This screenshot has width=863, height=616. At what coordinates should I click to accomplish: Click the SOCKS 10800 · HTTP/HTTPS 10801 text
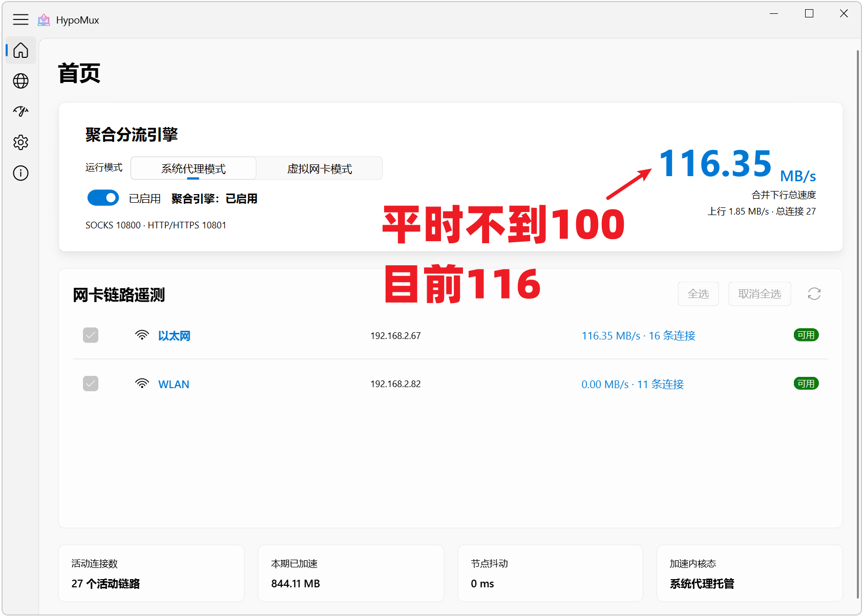click(156, 225)
